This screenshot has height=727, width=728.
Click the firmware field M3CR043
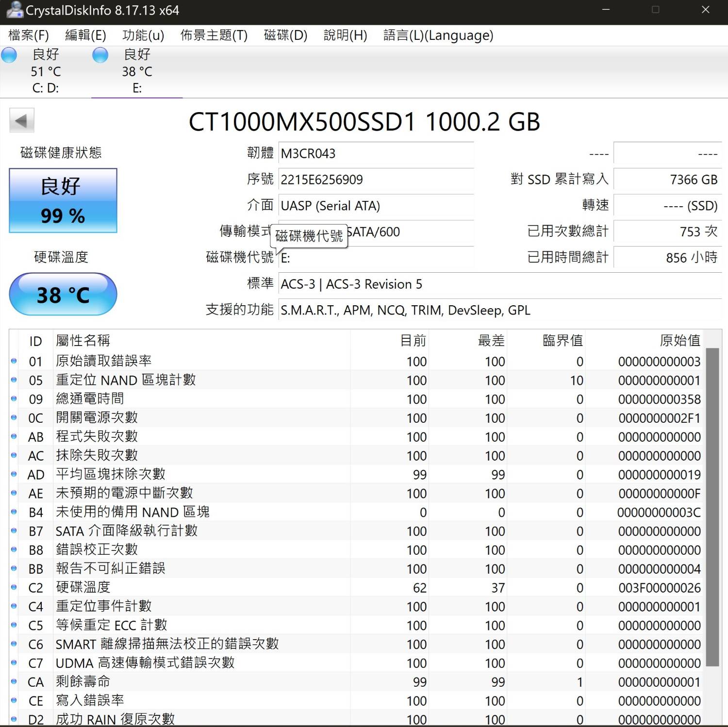pyautogui.click(x=376, y=153)
